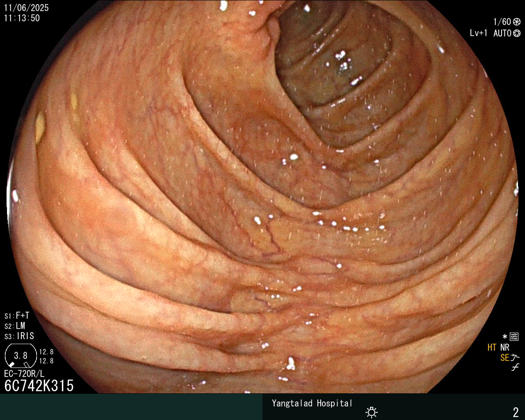This screenshot has width=525, height=420.
Task: Click the serial number 6C742K315
Action: 39,386
